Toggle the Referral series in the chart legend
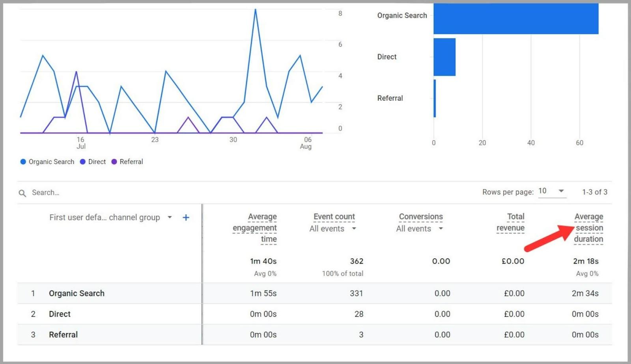This screenshot has height=364, width=631. point(127,162)
